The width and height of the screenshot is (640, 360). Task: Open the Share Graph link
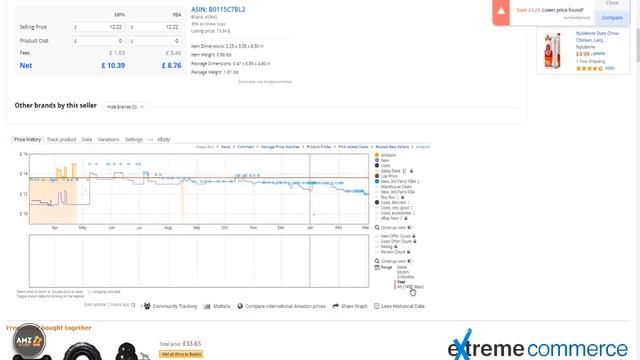click(354, 306)
